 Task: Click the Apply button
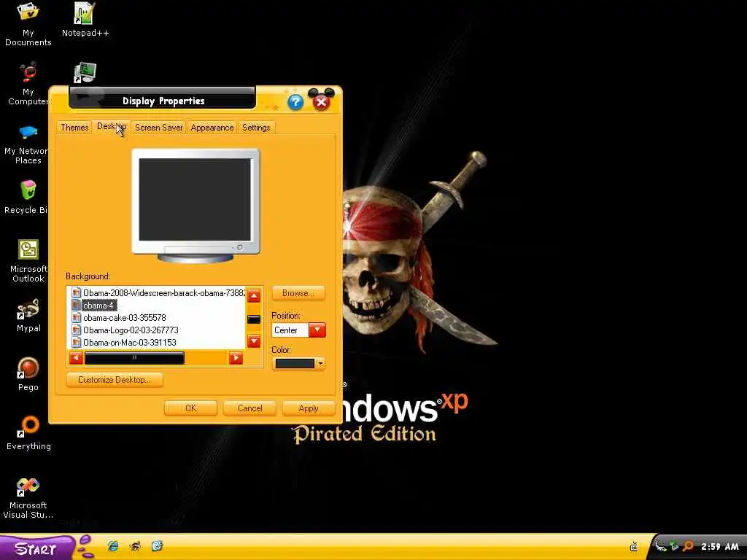click(x=309, y=408)
